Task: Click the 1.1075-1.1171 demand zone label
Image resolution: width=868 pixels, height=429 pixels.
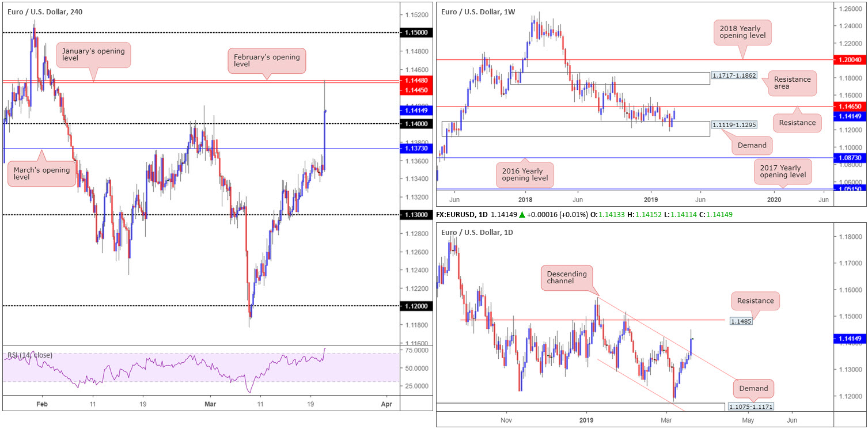Action: click(751, 407)
